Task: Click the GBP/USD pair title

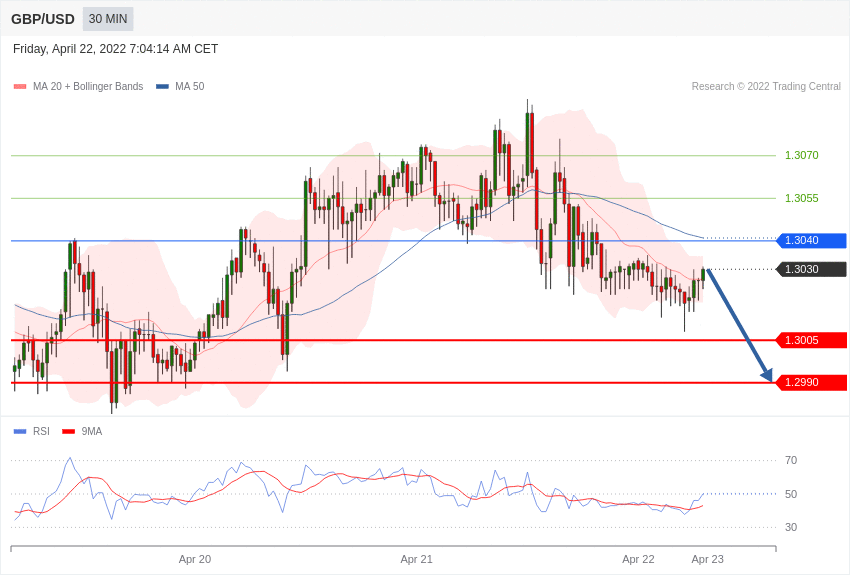Action: pyautogui.click(x=43, y=20)
